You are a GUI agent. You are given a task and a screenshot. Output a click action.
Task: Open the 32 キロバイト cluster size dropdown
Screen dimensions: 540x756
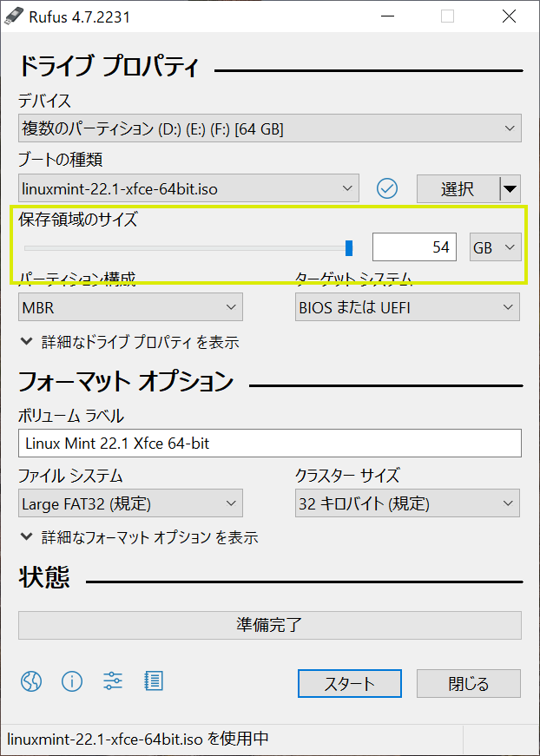click(407, 503)
